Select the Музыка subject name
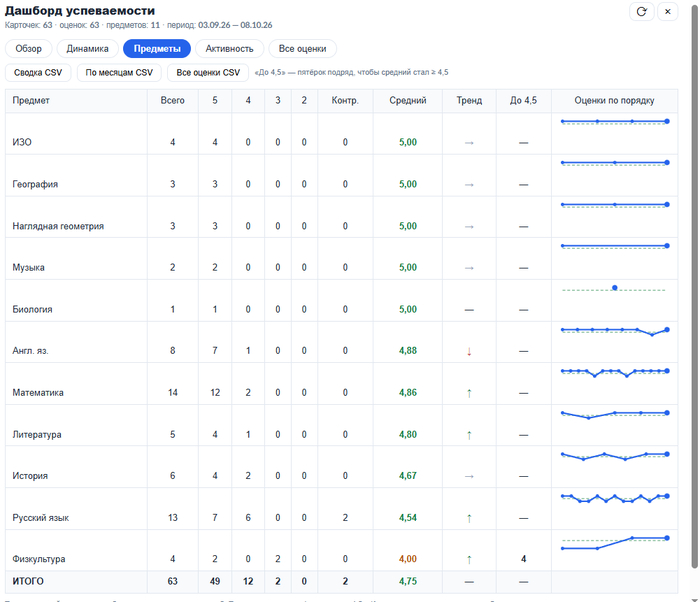Viewport: 700px width, 602px height. [x=29, y=268]
